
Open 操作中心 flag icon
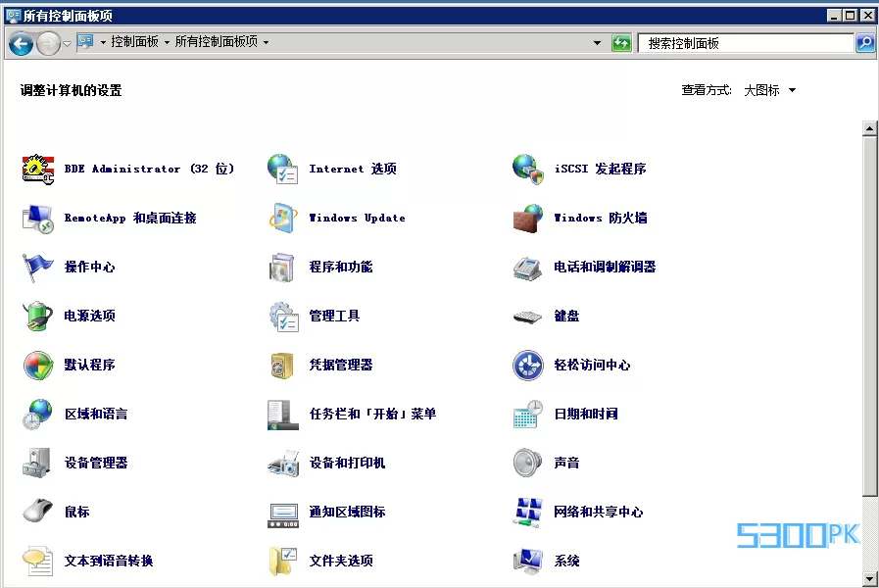coord(38,267)
